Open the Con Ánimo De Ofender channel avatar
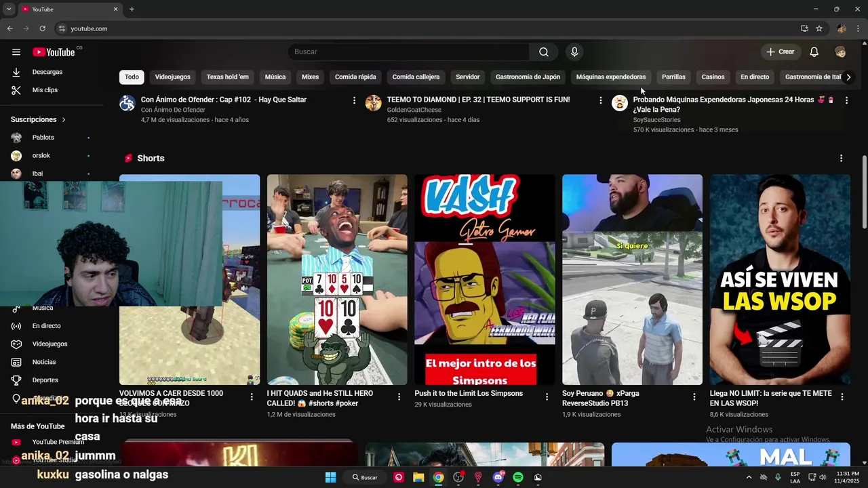This screenshot has height=488, width=868. pyautogui.click(x=127, y=103)
